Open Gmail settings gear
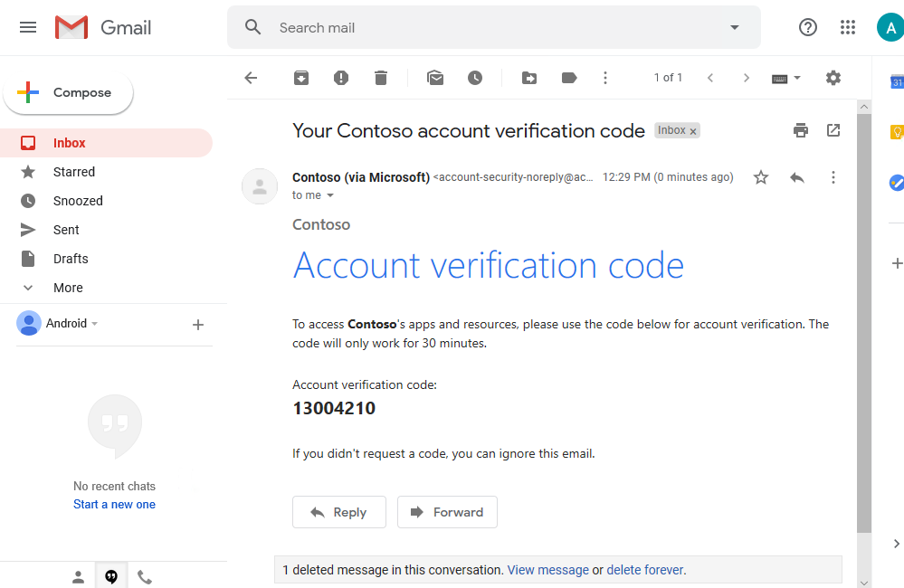Viewport: 904px width, 588px height. point(833,78)
